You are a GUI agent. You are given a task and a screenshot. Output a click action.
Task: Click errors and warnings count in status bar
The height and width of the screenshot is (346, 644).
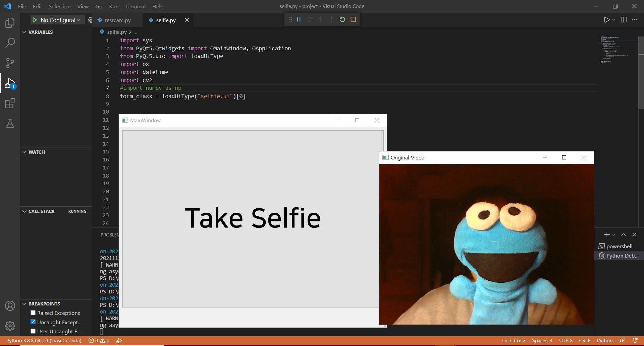point(99,340)
